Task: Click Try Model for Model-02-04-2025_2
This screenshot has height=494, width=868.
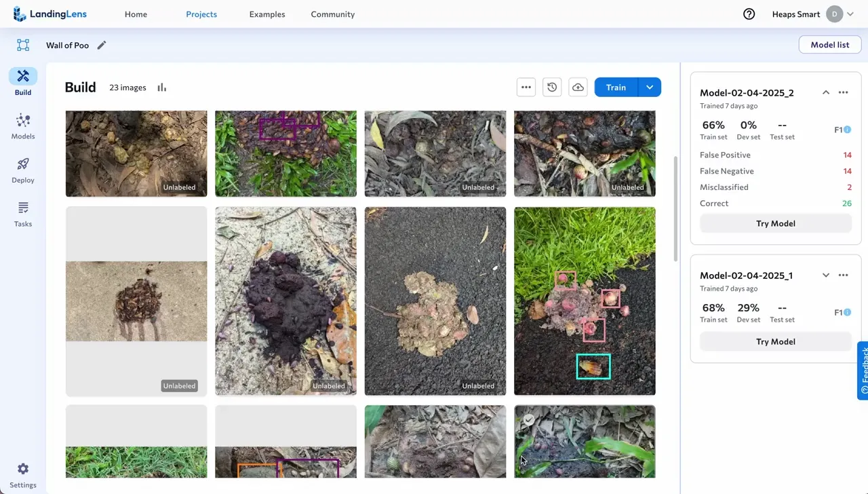Action: 775,223
